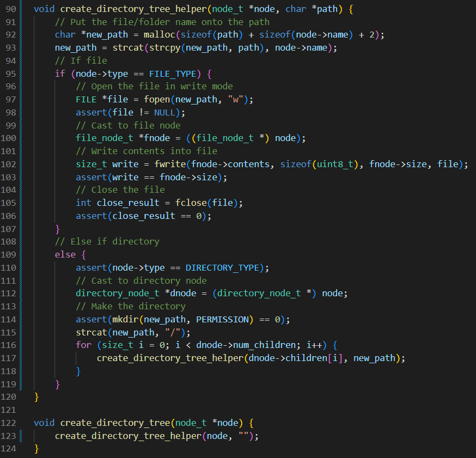Image resolution: width=476 pixels, height=458 pixels.
Task: Select the uint8_t type inside sizeof
Action: [x=333, y=164]
